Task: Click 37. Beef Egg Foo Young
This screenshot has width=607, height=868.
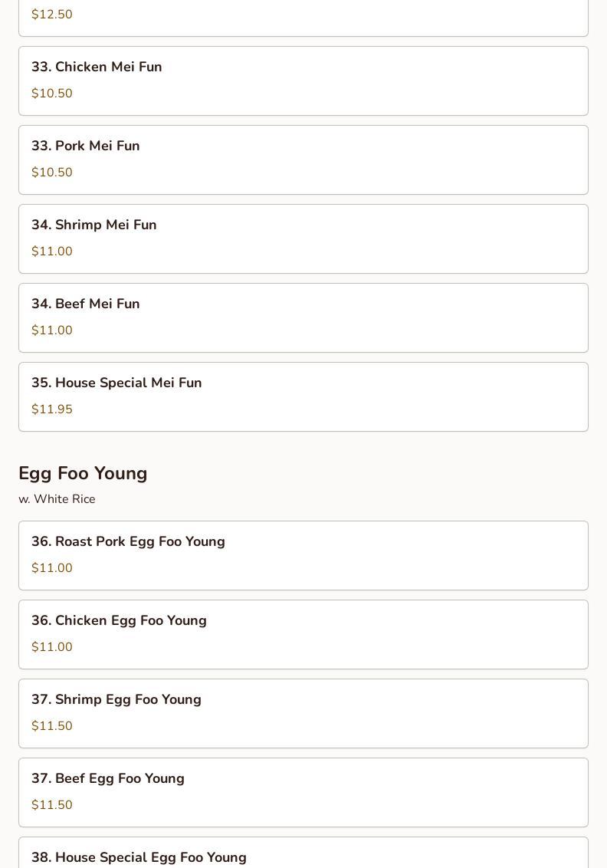Action: click(x=108, y=779)
